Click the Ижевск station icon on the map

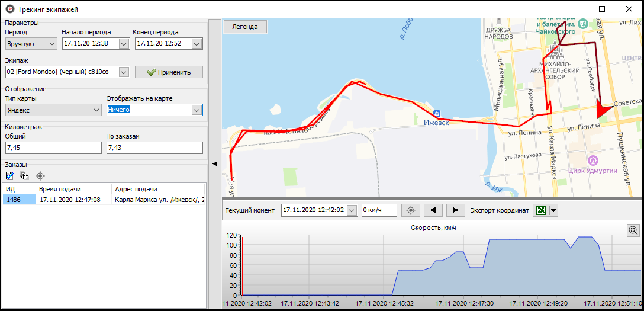tap(438, 113)
